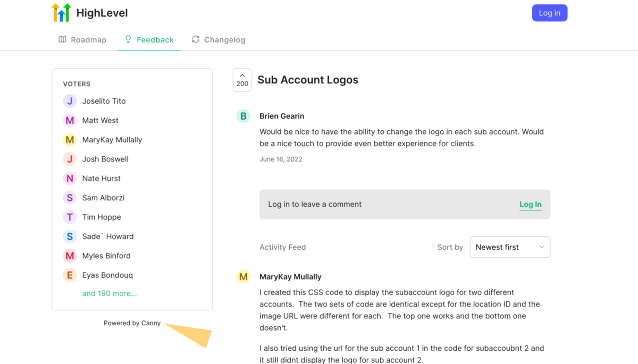Click the HighLevel arrows logo

pyautogui.click(x=61, y=13)
